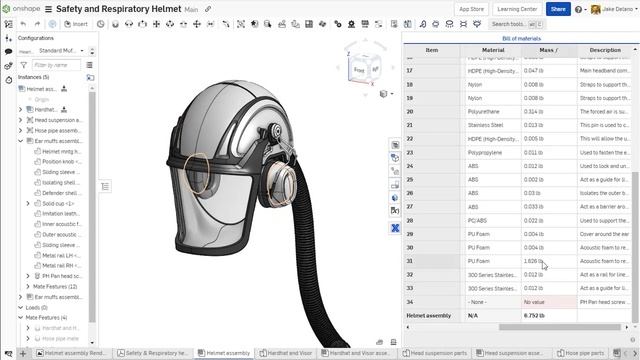Click the Share button
The width and height of the screenshot is (640, 360).
coord(558,9)
